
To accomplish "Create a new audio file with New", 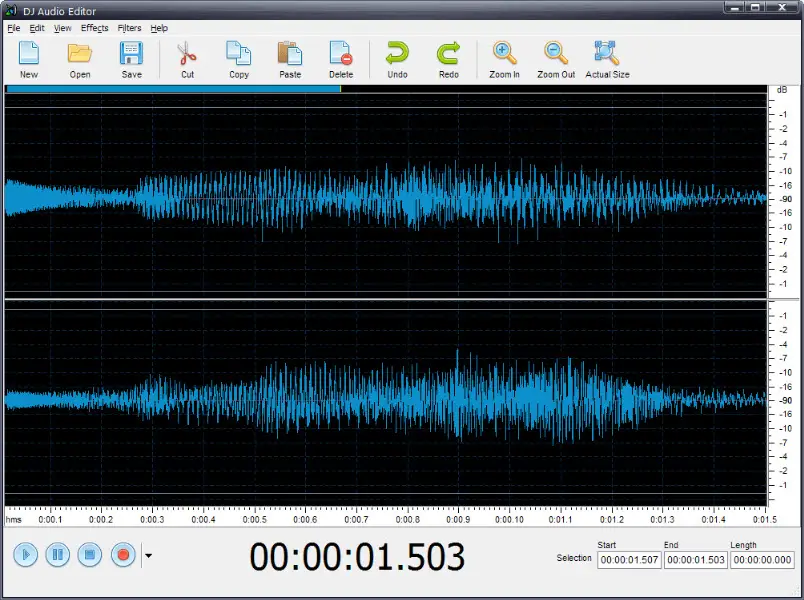I will coord(29,59).
